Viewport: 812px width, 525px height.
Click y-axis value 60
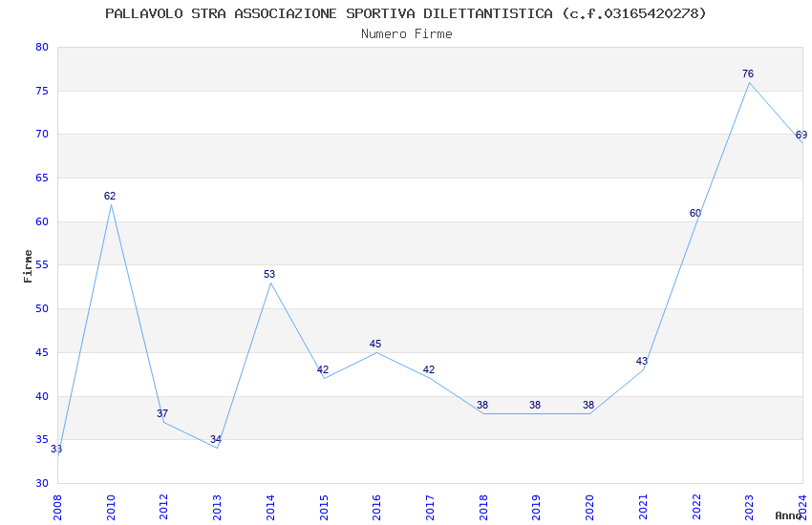click(42, 221)
